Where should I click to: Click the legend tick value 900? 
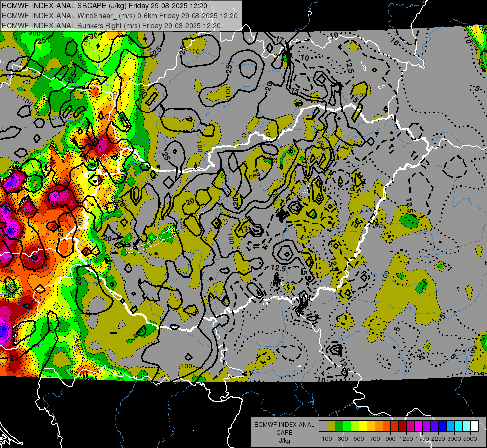coord(390,439)
